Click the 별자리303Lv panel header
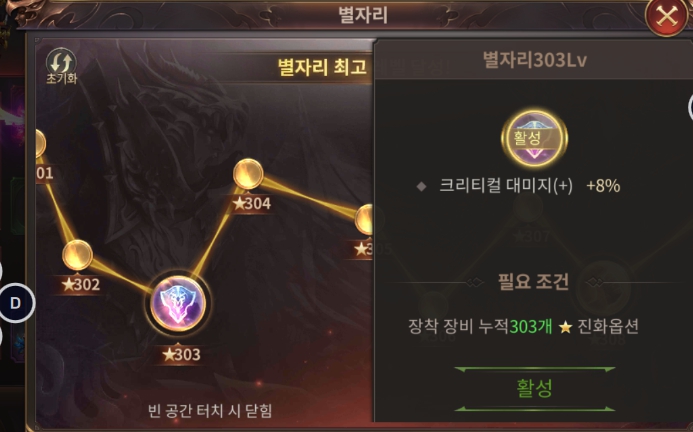The height and width of the screenshot is (432, 693). [x=534, y=60]
